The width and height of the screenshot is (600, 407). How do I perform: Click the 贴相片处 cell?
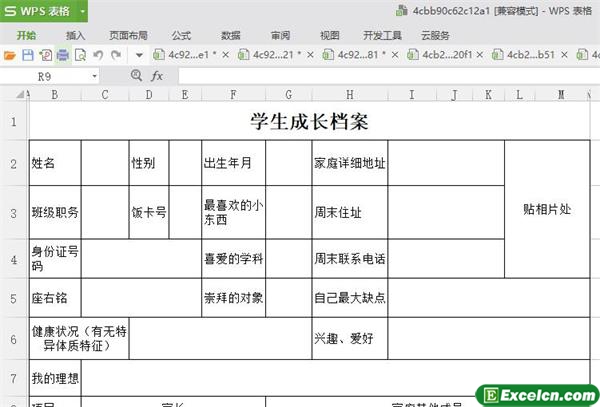[x=547, y=209]
